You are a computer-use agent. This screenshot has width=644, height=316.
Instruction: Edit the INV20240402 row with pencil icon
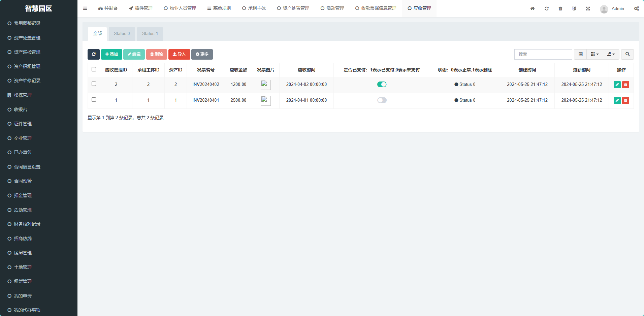click(617, 85)
